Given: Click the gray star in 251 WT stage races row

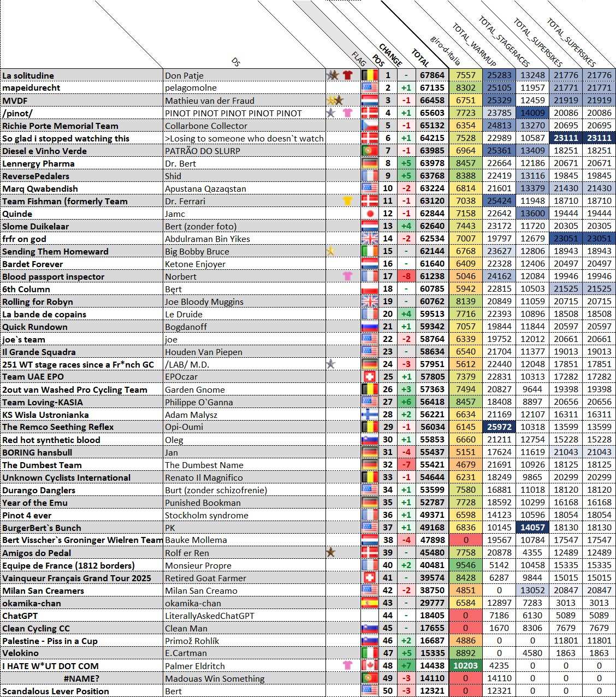Looking at the screenshot, I should (x=330, y=364).
